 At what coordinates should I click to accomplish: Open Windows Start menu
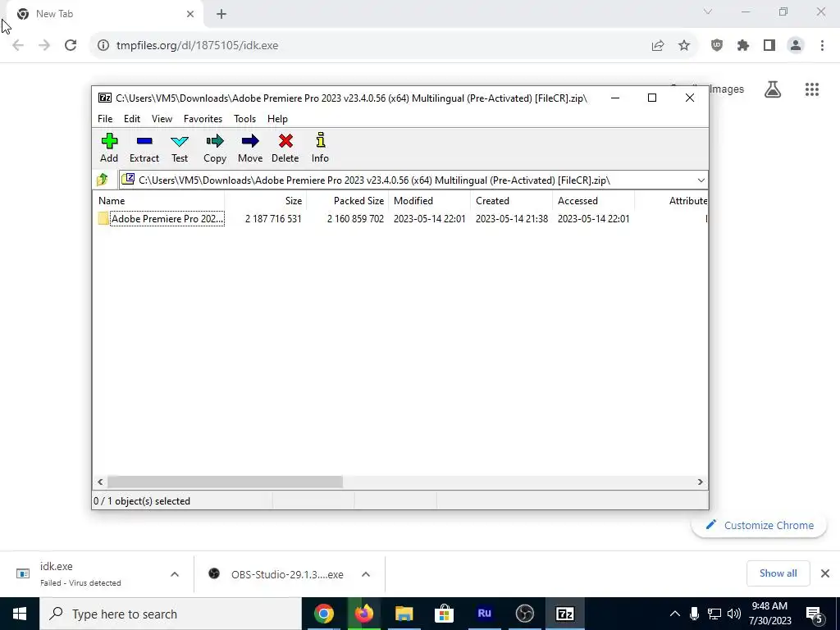click(x=20, y=614)
